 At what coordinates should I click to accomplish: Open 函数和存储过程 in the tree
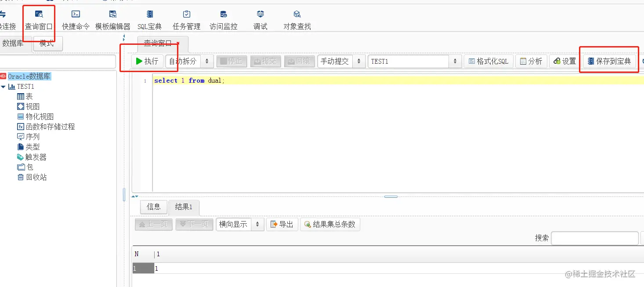tap(46, 127)
